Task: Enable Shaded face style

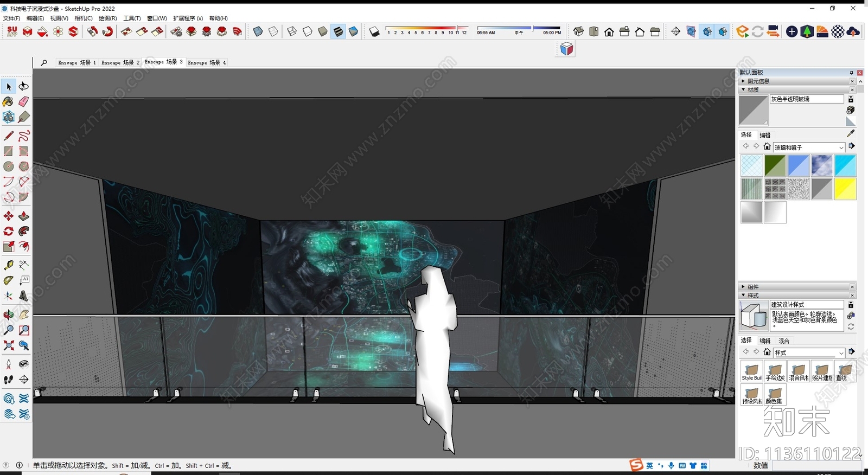Action: pos(323,32)
